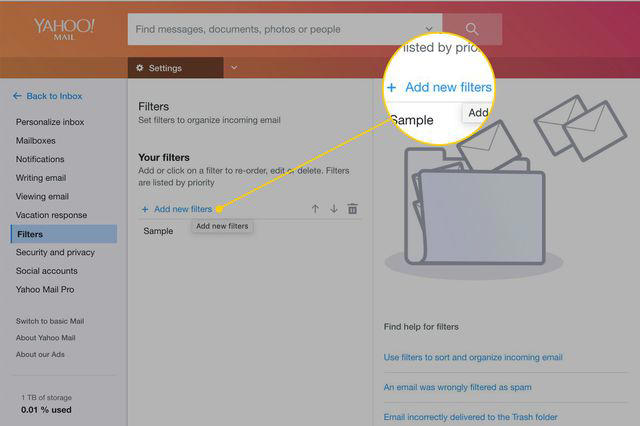Screen dimensions: 640x426
Task: Select Vacation response in sidebar
Action: point(51,215)
